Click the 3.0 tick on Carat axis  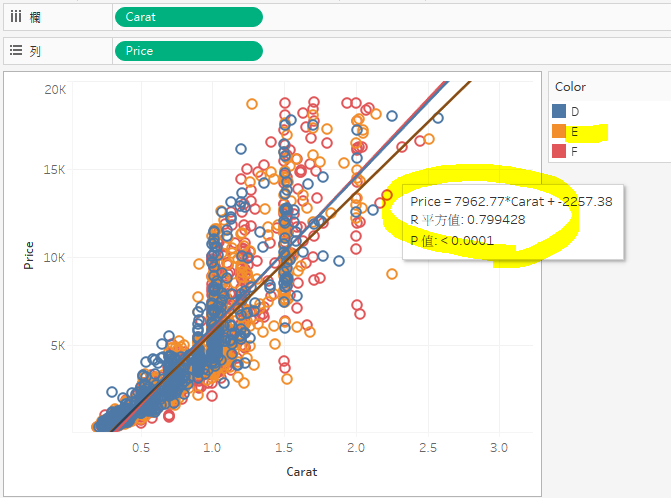[499, 448]
